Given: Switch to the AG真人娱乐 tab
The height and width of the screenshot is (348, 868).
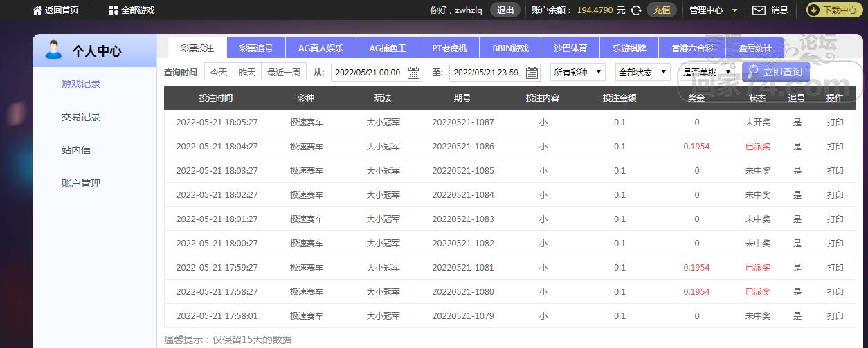Looking at the screenshot, I should [x=320, y=48].
